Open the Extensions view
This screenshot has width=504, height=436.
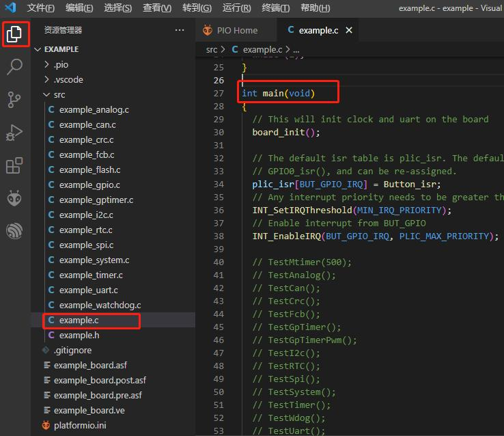[14, 165]
